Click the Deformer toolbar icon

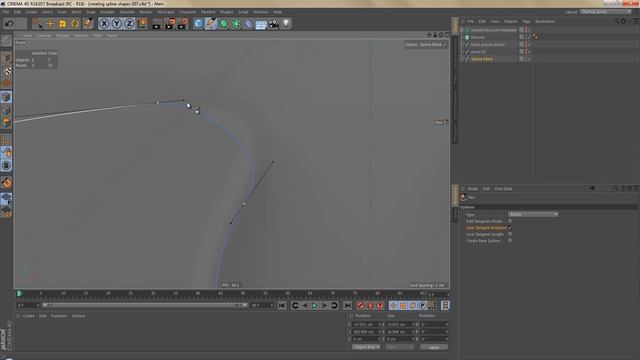(249, 24)
